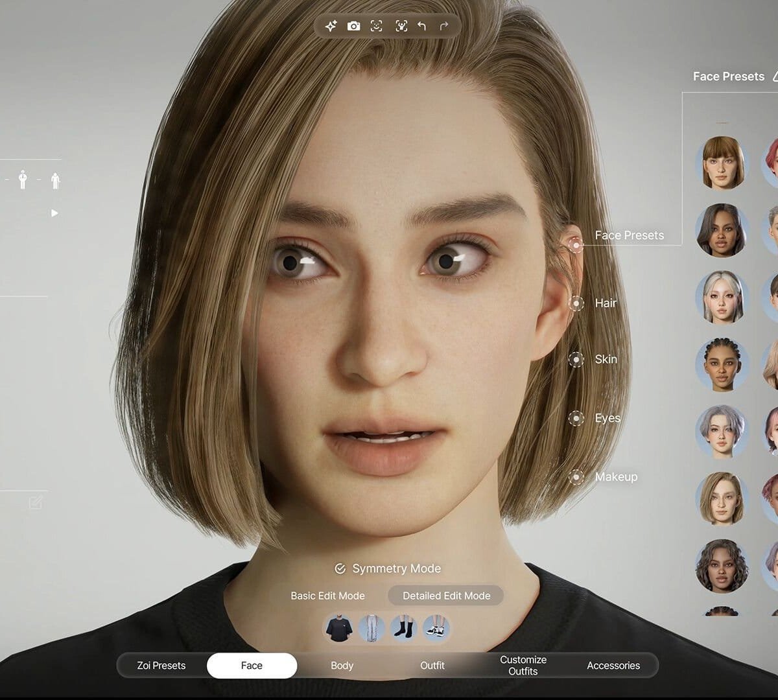Undo the last edit
The width and height of the screenshot is (778, 700).
[x=422, y=26]
